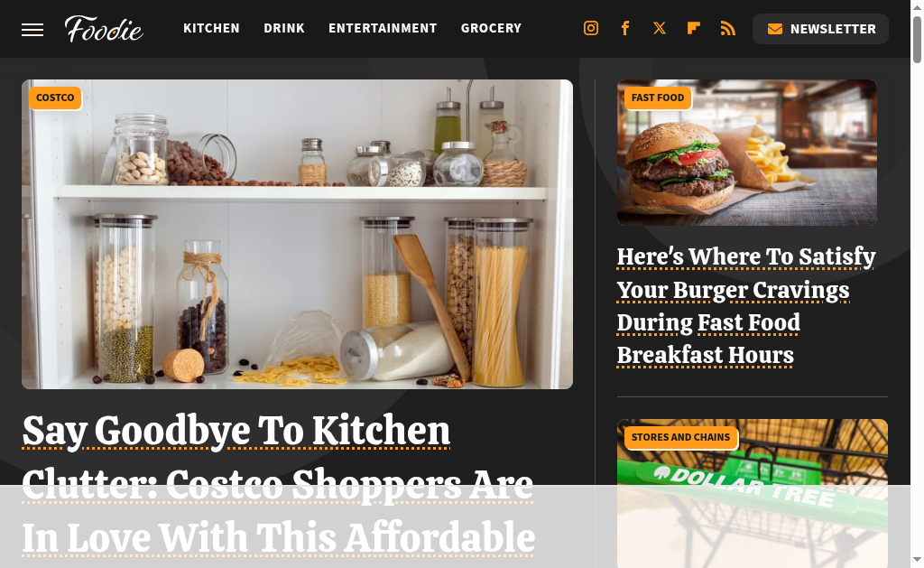The height and width of the screenshot is (568, 924).
Task: Open the Instagram icon link
Action: click(591, 28)
